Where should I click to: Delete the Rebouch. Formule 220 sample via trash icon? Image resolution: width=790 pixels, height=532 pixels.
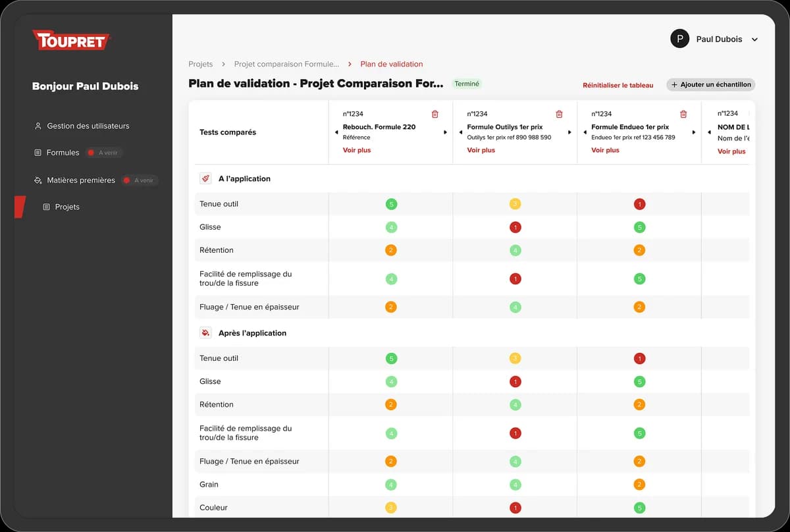(435, 114)
